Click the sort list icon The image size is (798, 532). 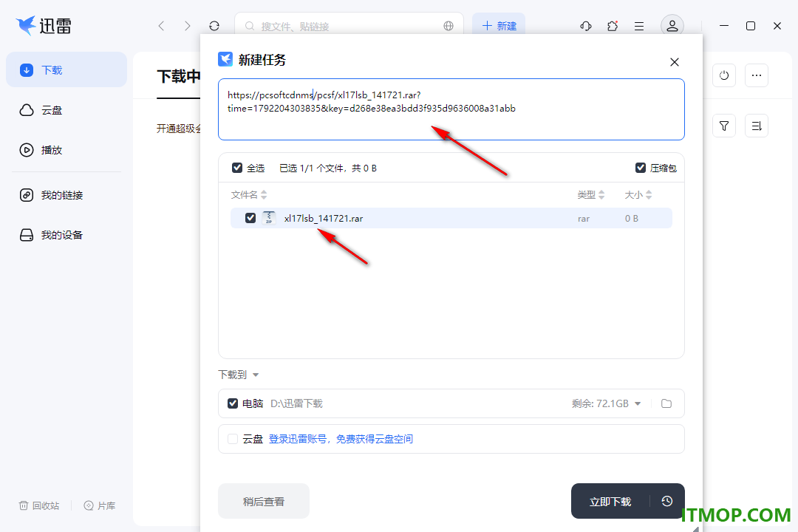[x=757, y=126]
